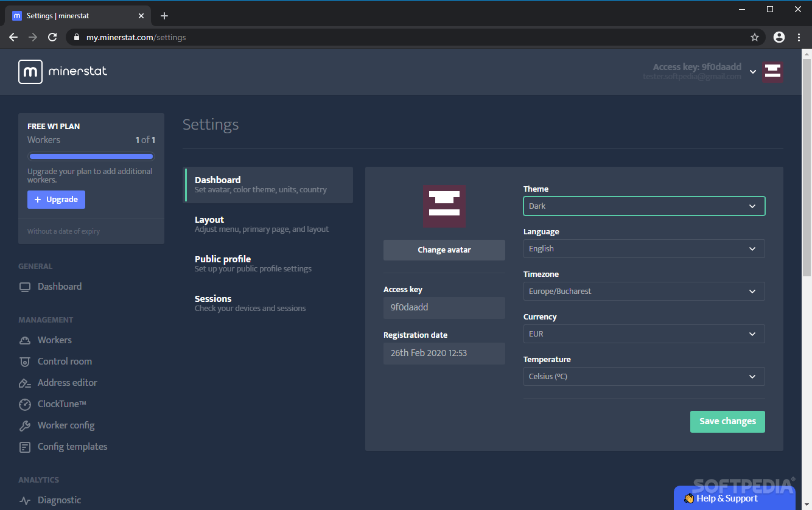Click the Address editor pencil icon
This screenshot has width=812, height=510.
tap(25, 383)
